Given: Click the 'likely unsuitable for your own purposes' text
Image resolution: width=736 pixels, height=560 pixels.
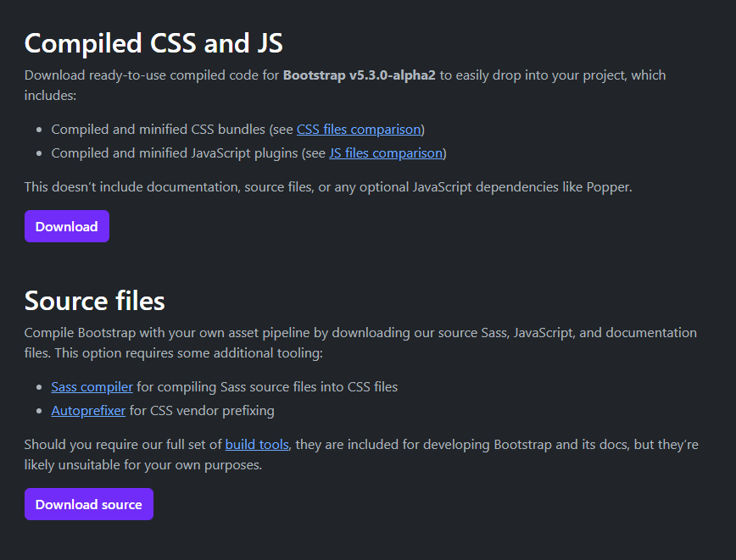Looking at the screenshot, I should coord(143,465).
